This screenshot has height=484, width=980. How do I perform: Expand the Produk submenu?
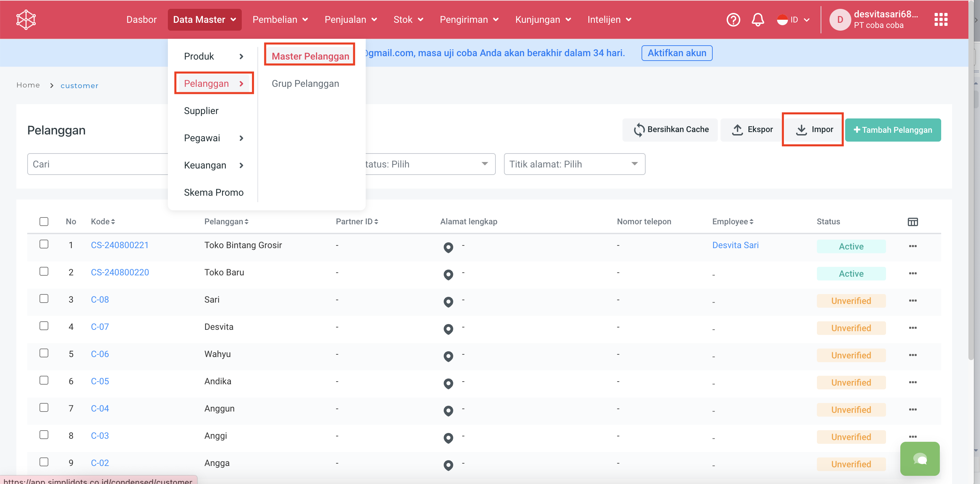tap(213, 56)
